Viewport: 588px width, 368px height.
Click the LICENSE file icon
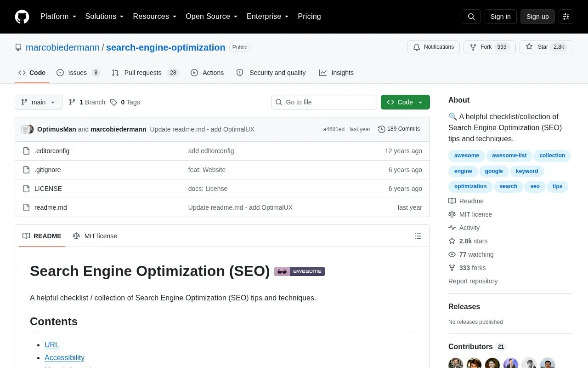click(x=27, y=189)
